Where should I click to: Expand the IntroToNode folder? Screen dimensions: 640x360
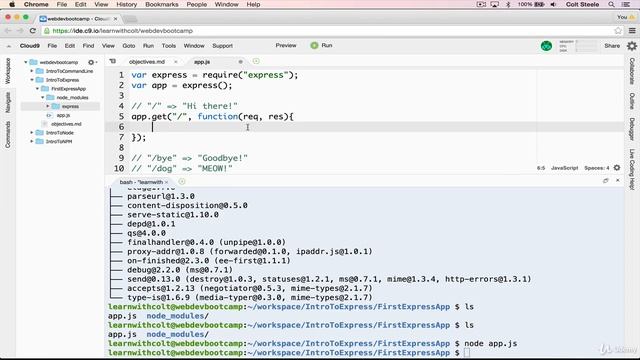(x=32, y=133)
